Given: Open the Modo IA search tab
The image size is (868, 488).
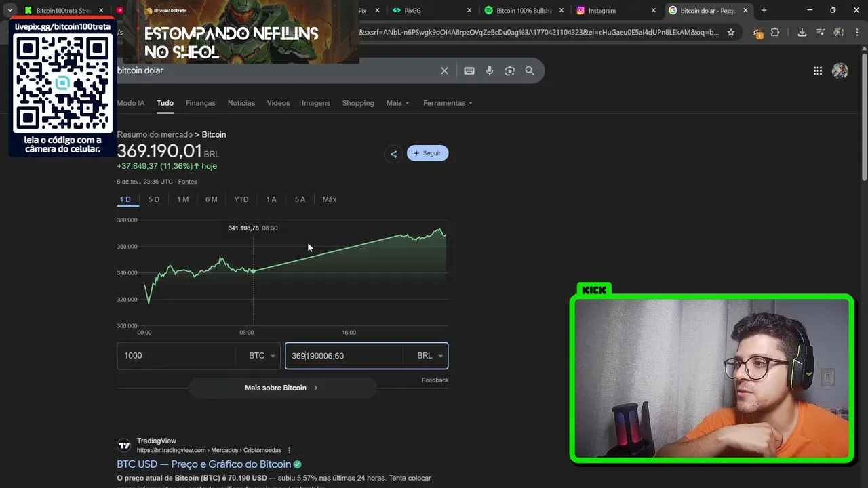Looking at the screenshot, I should click(131, 103).
